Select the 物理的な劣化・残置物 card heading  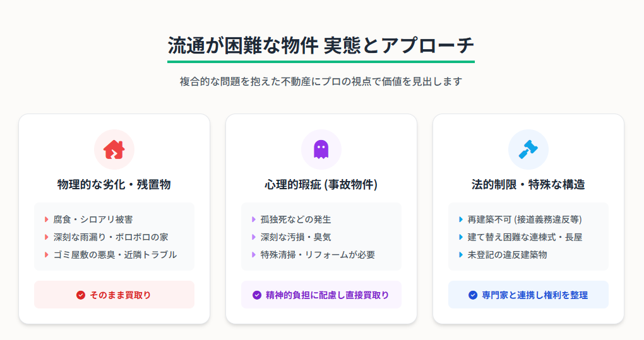pos(114,185)
